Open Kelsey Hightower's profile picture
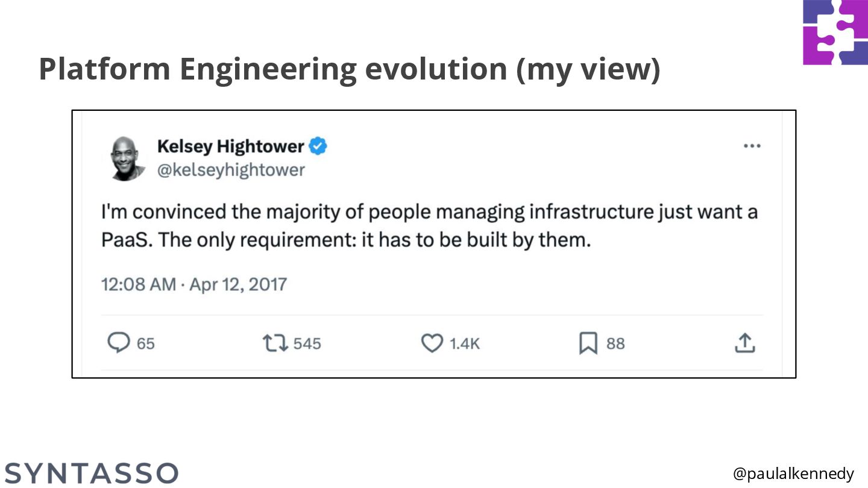The height and width of the screenshot is (488, 868). pyautogui.click(x=128, y=158)
